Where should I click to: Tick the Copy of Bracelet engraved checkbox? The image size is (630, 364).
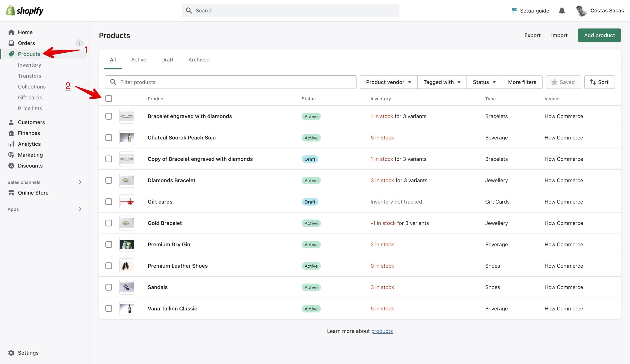point(109,159)
